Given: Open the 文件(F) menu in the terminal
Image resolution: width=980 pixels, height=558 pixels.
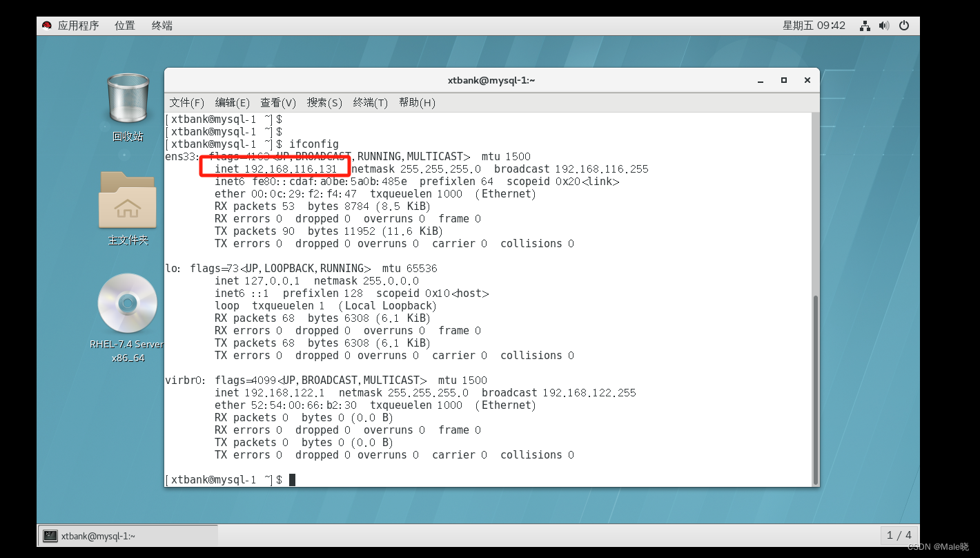Looking at the screenshot, I should click(x=186, y=102).
